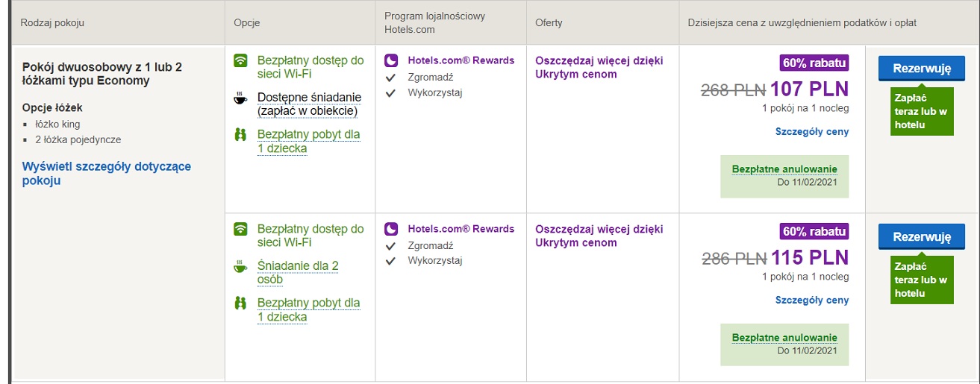Click the Wi-Fi icon in first room option
This screenshot has width=980, height=384.
pos(240,60)
